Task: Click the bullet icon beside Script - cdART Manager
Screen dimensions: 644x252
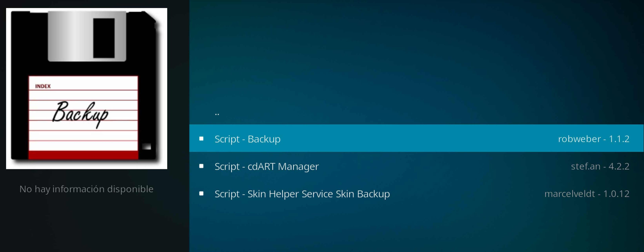Action: click(201, 166)
